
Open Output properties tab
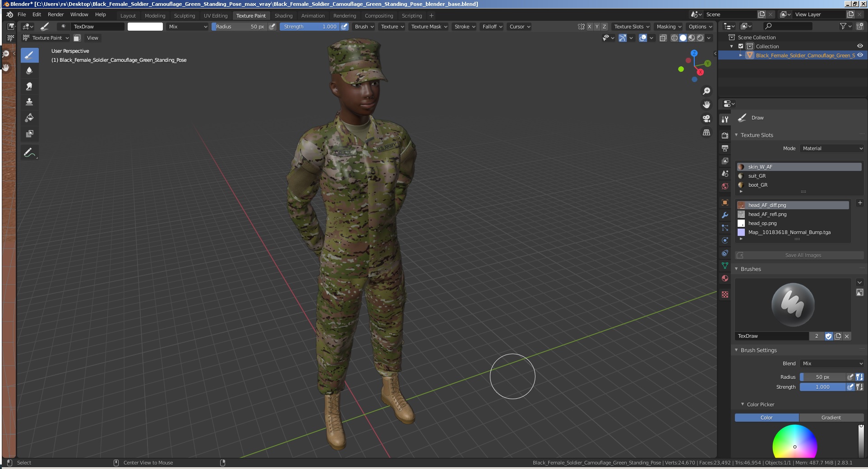pos(725,148)
